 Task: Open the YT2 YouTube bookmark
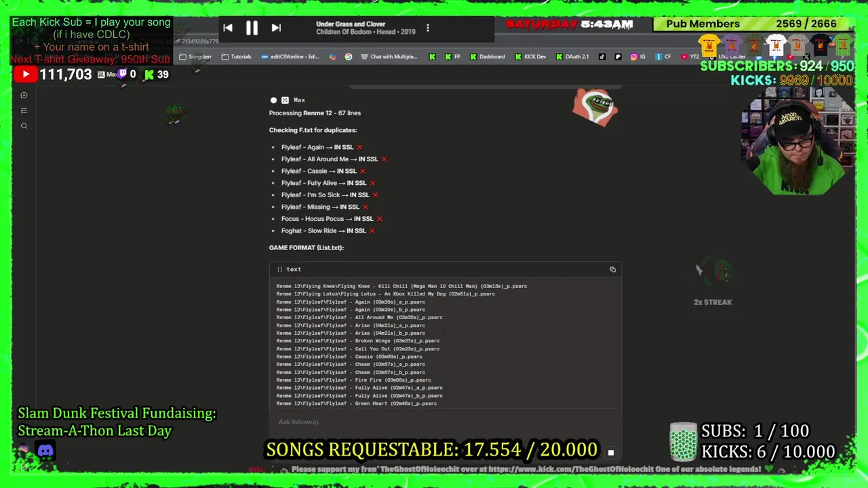click(x=690, y=57)
